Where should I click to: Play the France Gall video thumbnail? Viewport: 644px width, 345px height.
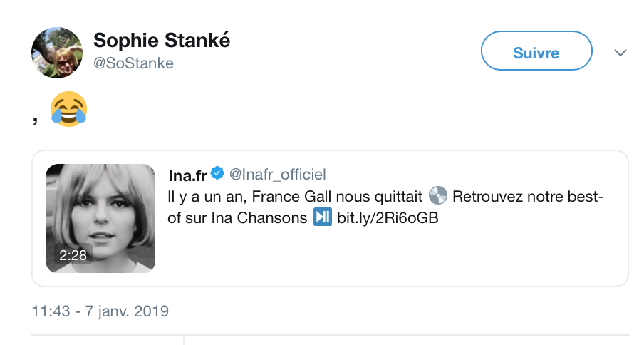tap(100, 218)
